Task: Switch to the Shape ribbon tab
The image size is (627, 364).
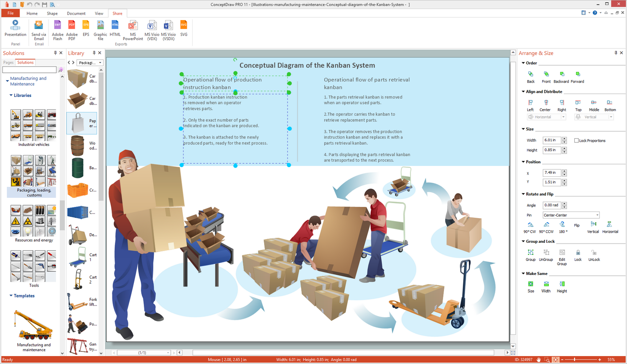Action: (x=52, y=13)
